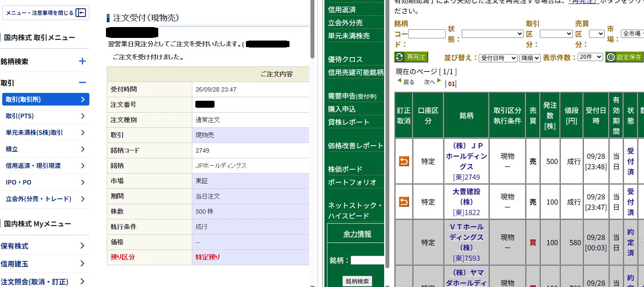Image resolution: width=644 pixels, height=287 pixels.
Task: Open 取引(取引所) menu item
Action: (x=46, y=99)
